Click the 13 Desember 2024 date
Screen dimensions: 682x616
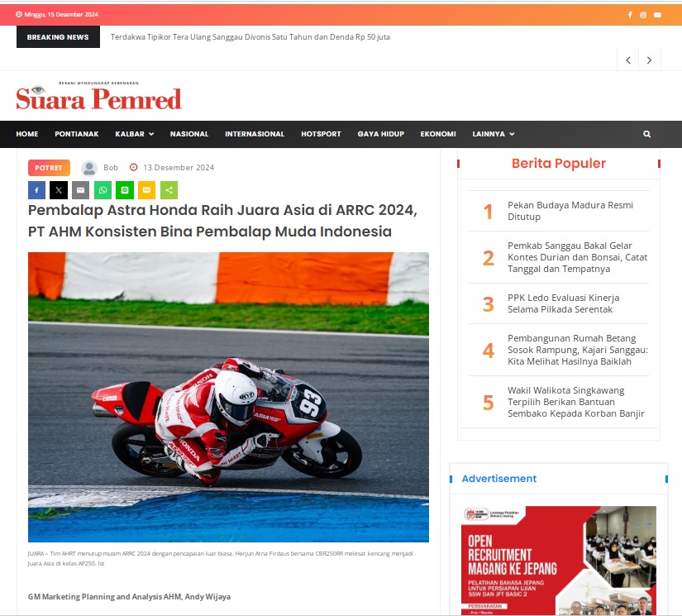click(179, 168)
